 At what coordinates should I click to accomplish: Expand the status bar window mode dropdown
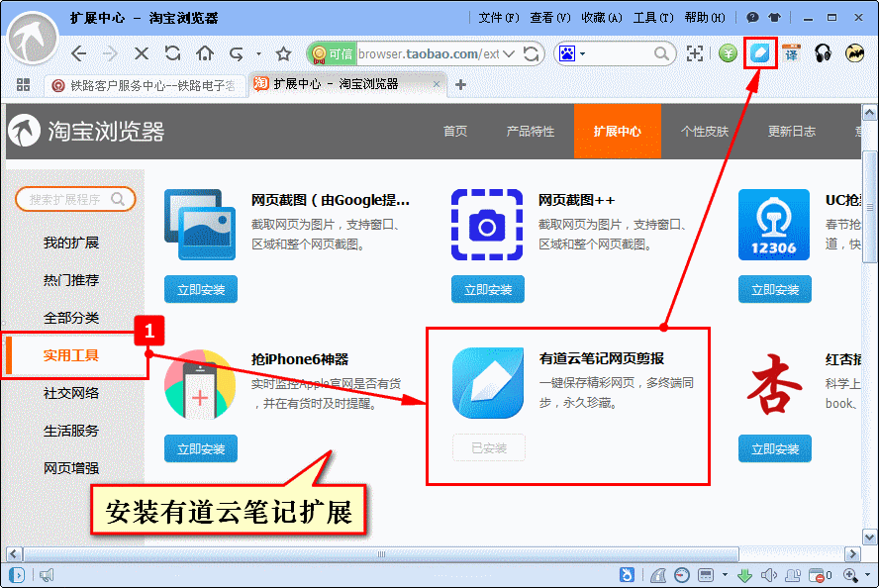coord(725,575)
